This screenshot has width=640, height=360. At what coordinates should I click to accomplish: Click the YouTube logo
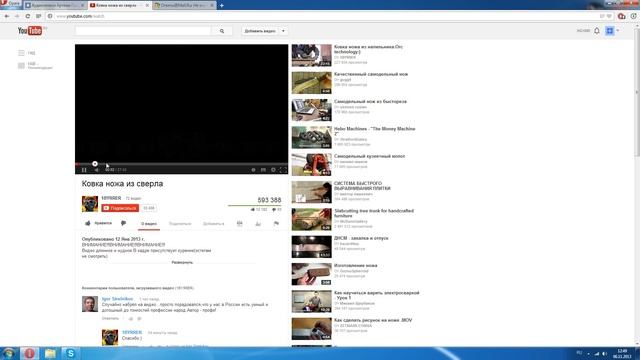click(x=30, y=31)
